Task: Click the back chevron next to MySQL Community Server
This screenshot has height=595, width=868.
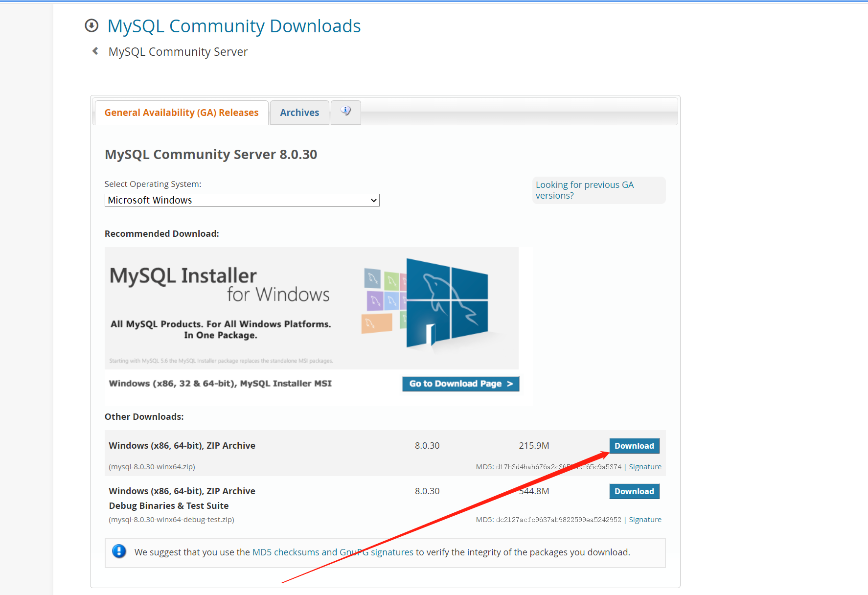Action: pos(95,51)
